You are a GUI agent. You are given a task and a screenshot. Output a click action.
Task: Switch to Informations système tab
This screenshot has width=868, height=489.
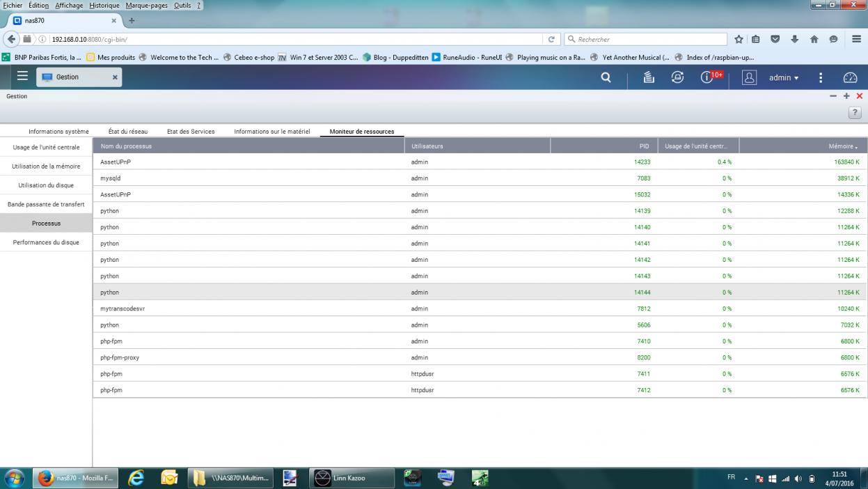[58, 132]
